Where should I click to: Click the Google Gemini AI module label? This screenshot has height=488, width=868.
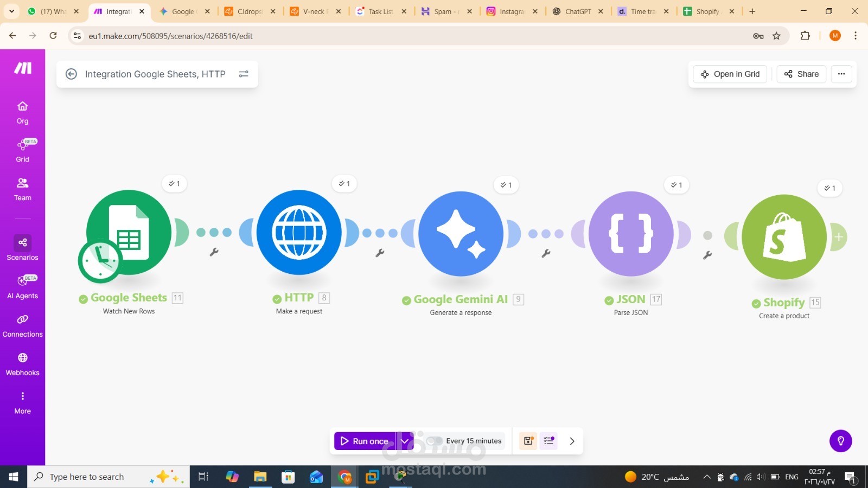461,299
